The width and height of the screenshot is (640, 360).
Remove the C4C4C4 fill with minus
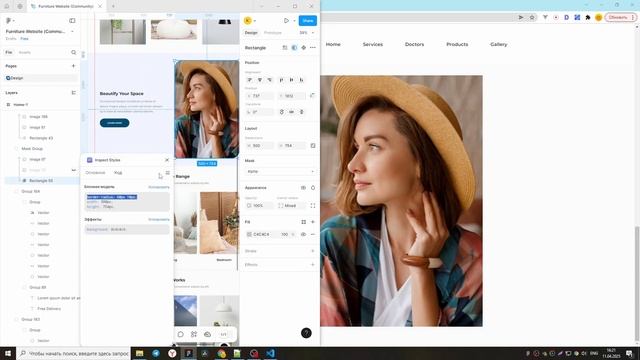click(313, 234)
